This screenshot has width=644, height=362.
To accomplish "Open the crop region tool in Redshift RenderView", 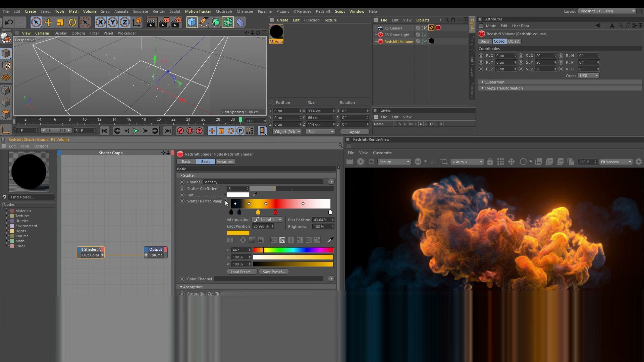I will coord(444,162).
